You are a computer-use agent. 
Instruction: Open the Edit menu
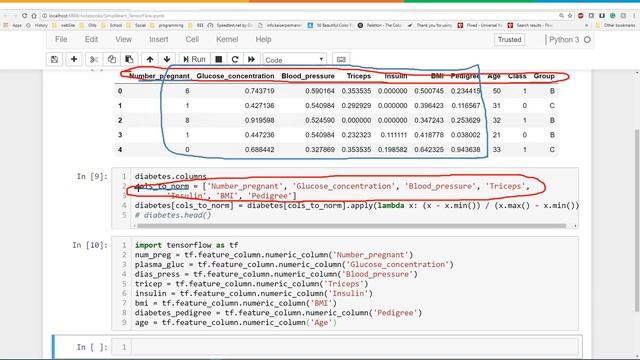(91, 40)
